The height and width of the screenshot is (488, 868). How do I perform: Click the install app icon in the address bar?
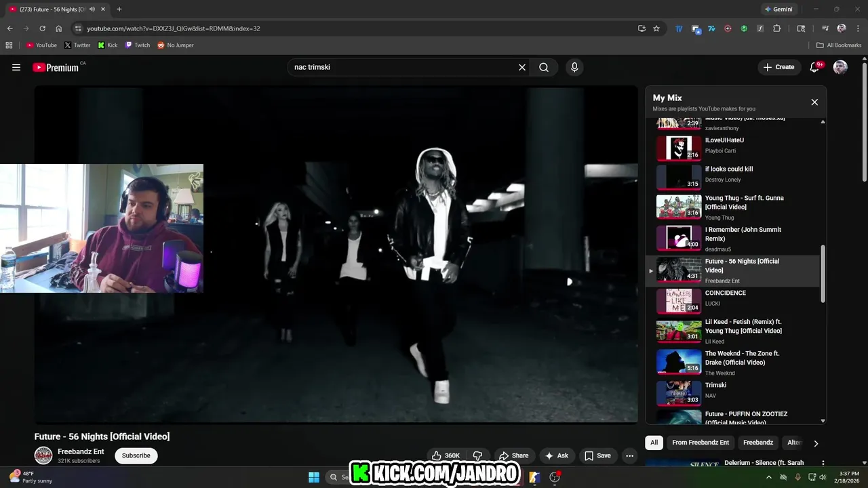[642, 28]
